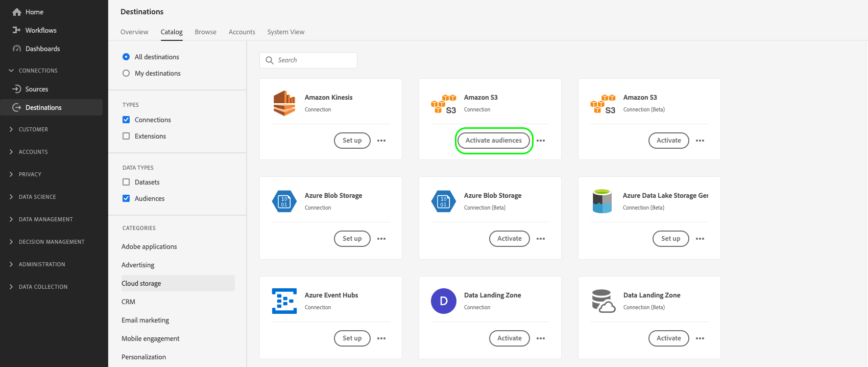Select the All destinations radio button
This screenshot has height=367, width=868.
126,57
